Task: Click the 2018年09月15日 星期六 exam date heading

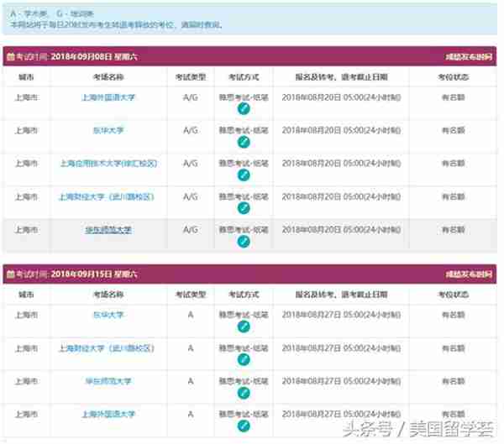Action: point(94,274)
